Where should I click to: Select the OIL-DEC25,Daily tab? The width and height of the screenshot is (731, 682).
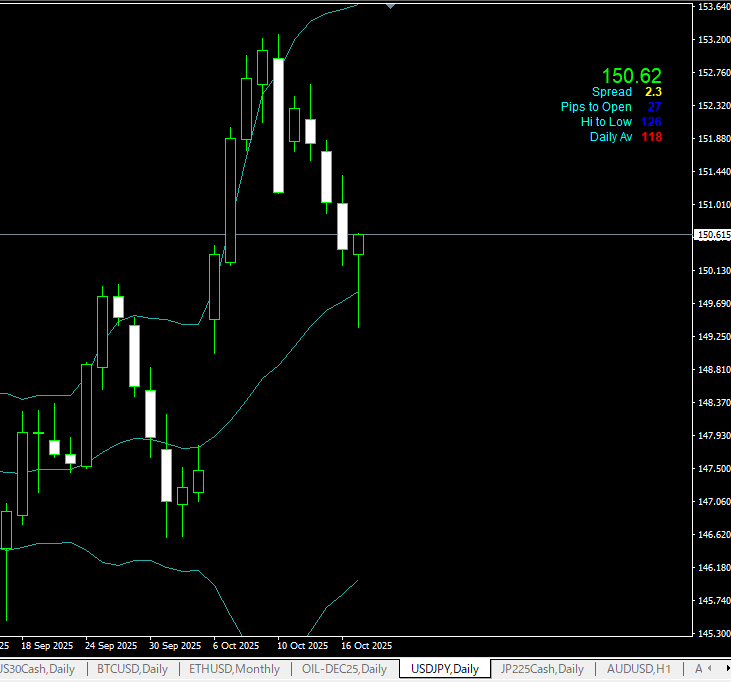pos(343,669)
